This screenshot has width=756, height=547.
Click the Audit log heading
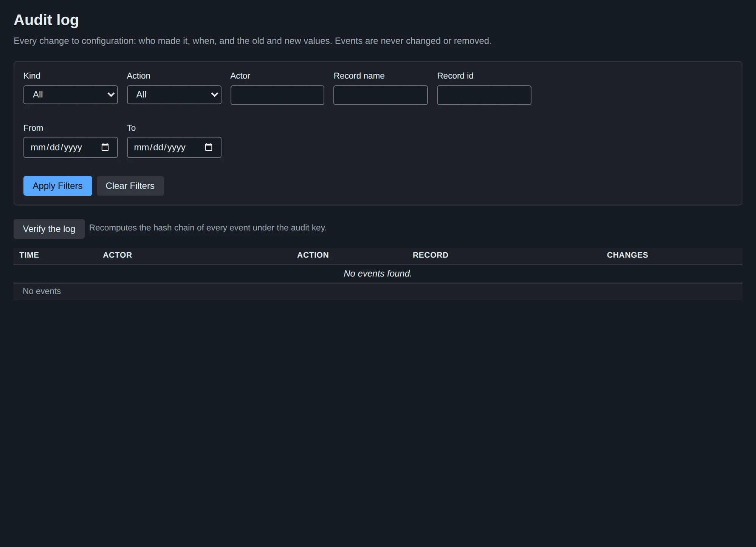46,20
